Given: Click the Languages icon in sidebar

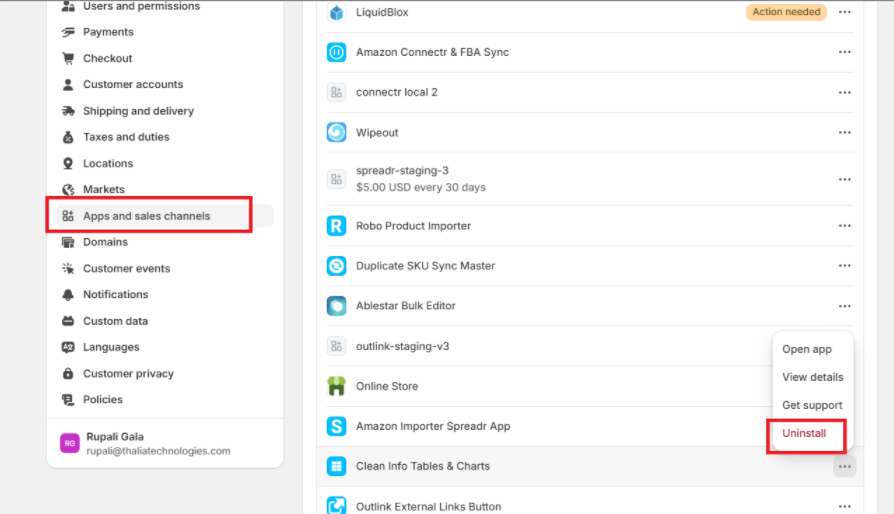Looking at the screenshot, I should tap(68, 347).
